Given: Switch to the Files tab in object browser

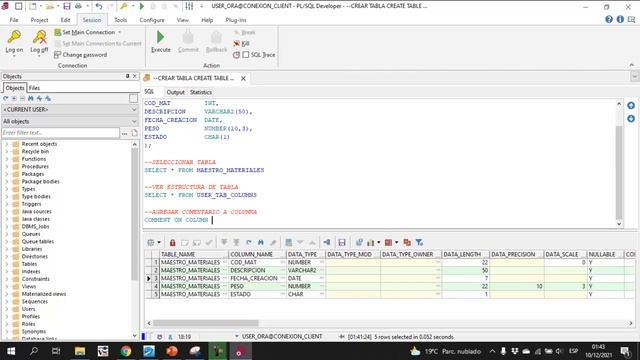Looking at the screenshot, I should tap(34, 88).
